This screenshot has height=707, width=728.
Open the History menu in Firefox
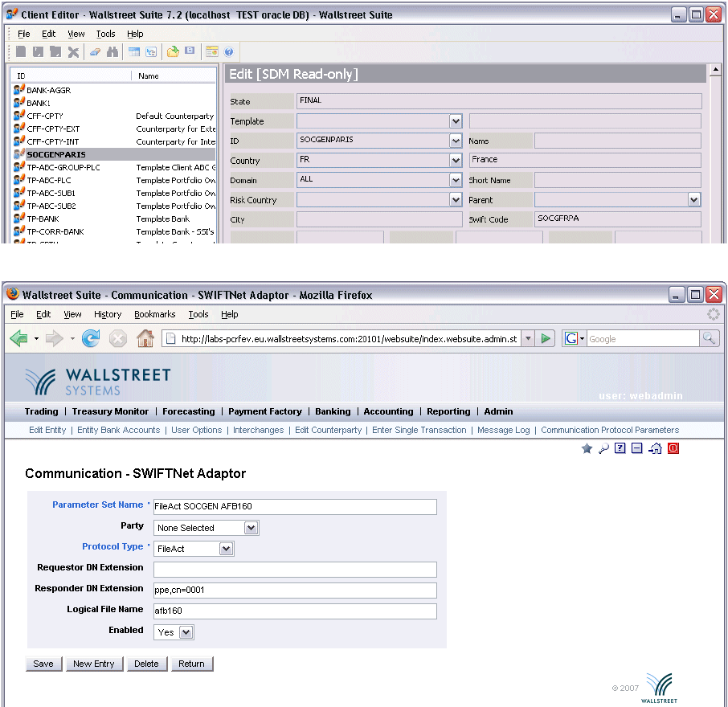[108, 314]
